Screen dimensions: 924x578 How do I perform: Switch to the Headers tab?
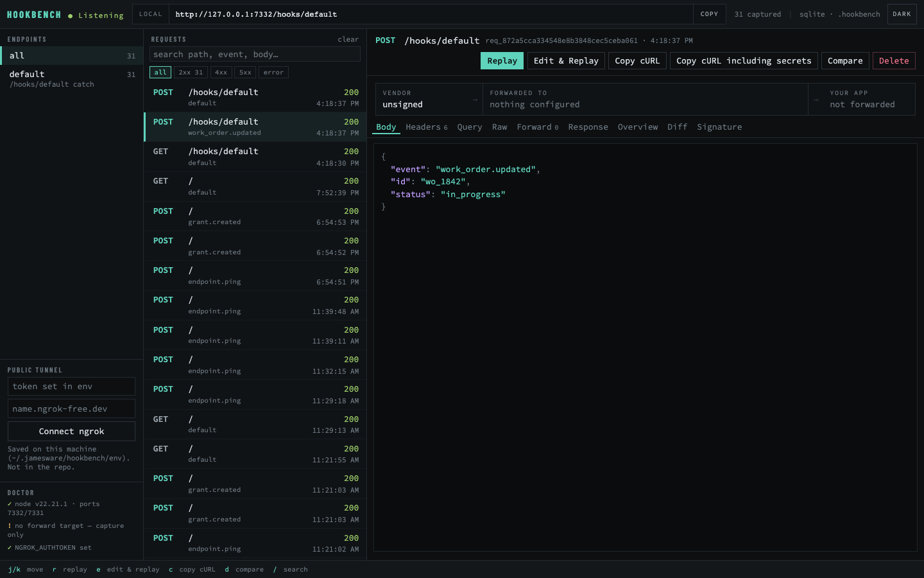[427, 127]
